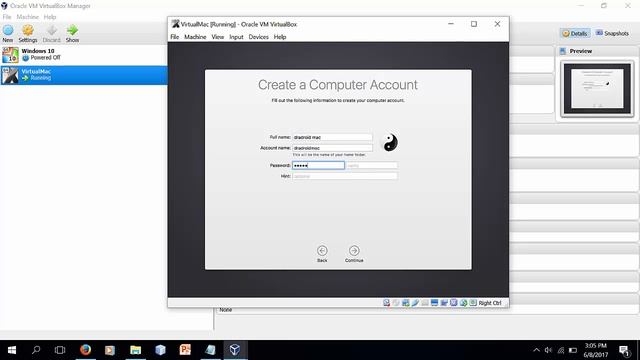Click the Password input field
640x360 pixels.
[318, 165]
